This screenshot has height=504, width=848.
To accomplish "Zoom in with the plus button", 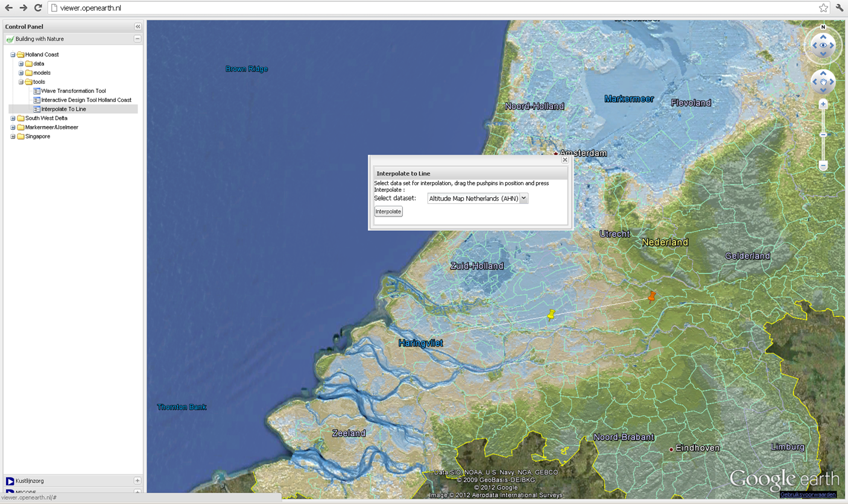I will (x=823, y=104).
